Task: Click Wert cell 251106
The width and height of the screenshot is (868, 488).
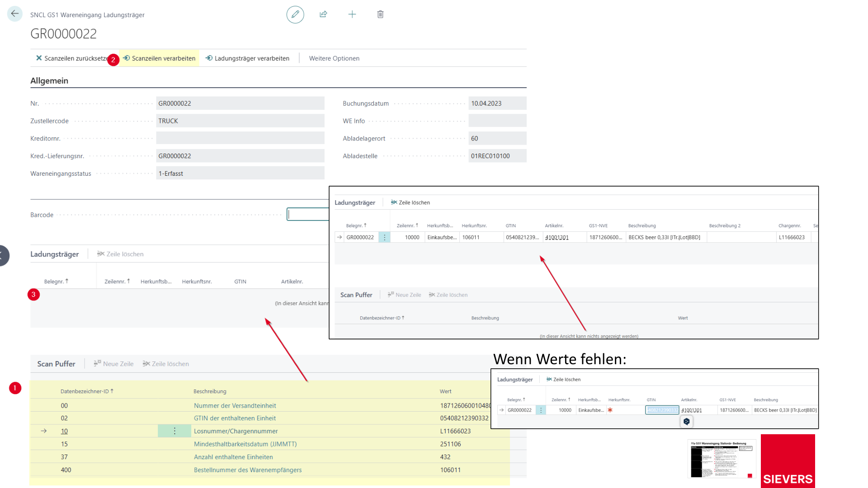Action: (450, 444)
